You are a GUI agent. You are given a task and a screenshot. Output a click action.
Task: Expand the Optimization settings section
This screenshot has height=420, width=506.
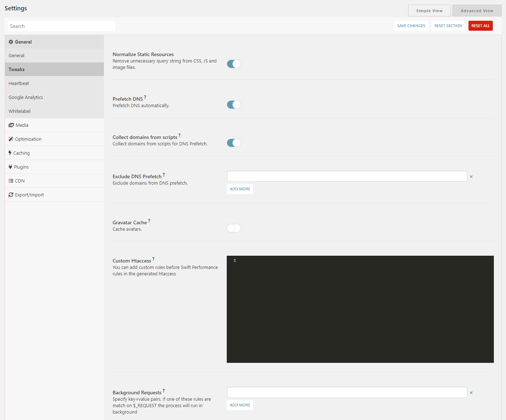pyautogui.click(x=54, y=139)
